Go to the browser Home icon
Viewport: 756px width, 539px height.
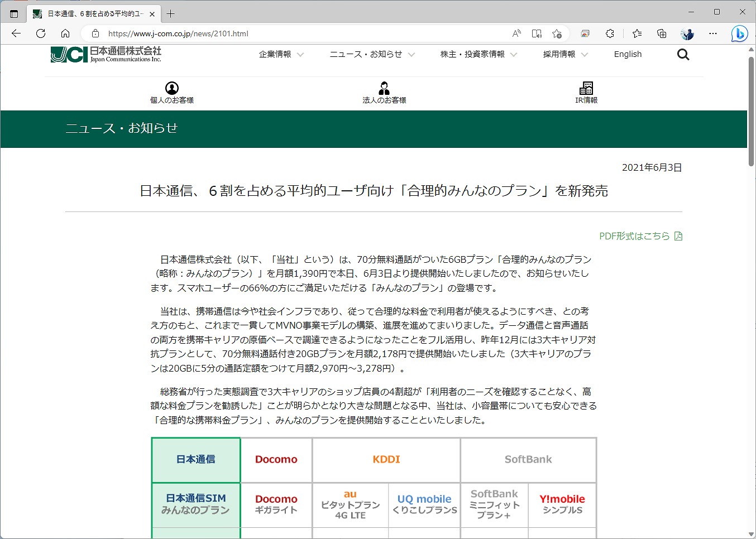(65, 33)
